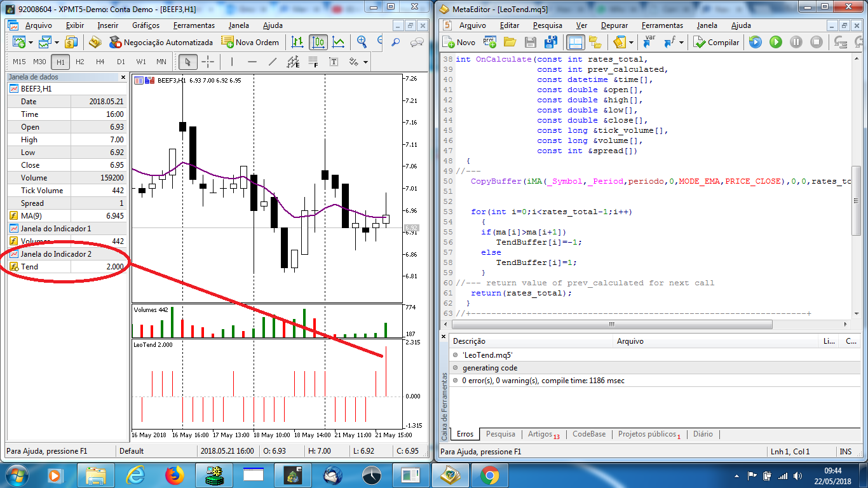Expand the shapes and arrows dropdown

pos(366,62)
